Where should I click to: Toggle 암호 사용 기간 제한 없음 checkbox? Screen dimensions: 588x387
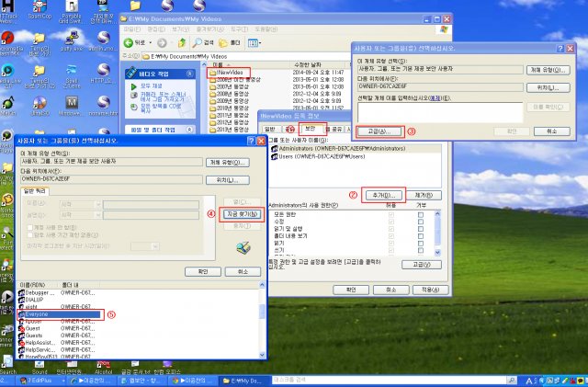pos(30,235)
